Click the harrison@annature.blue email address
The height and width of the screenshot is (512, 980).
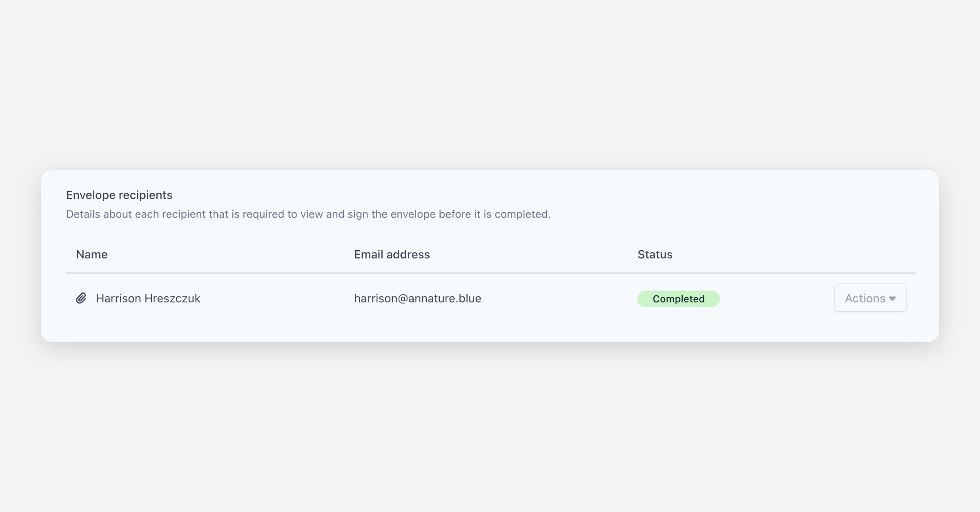tap(417, 298)
